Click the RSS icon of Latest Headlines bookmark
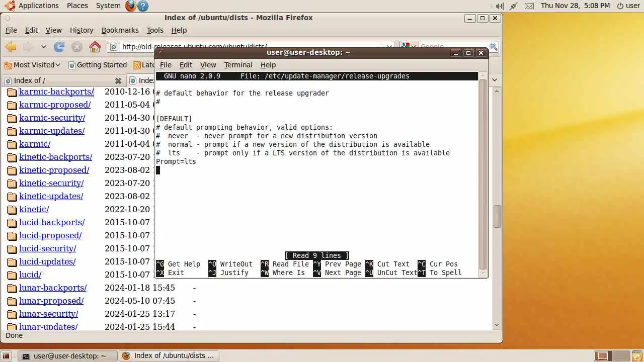The width and height of the screenshot is (644, 362). coord(137,65)
